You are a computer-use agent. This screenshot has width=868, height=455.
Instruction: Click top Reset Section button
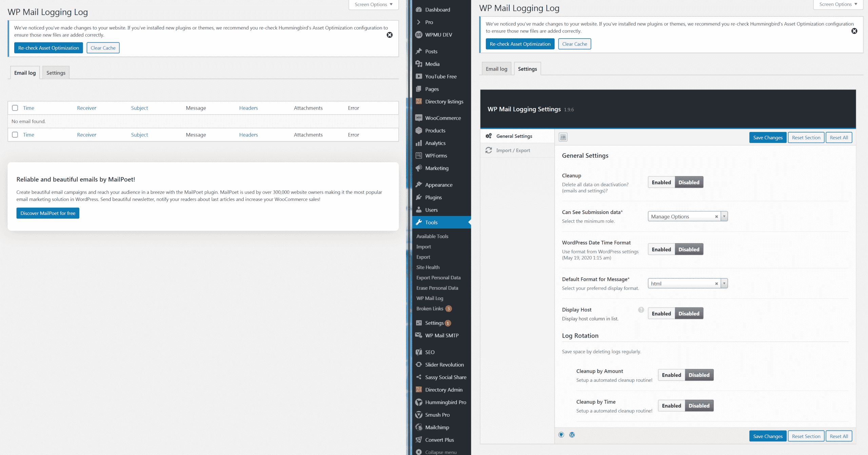click(x=806, y=137)
